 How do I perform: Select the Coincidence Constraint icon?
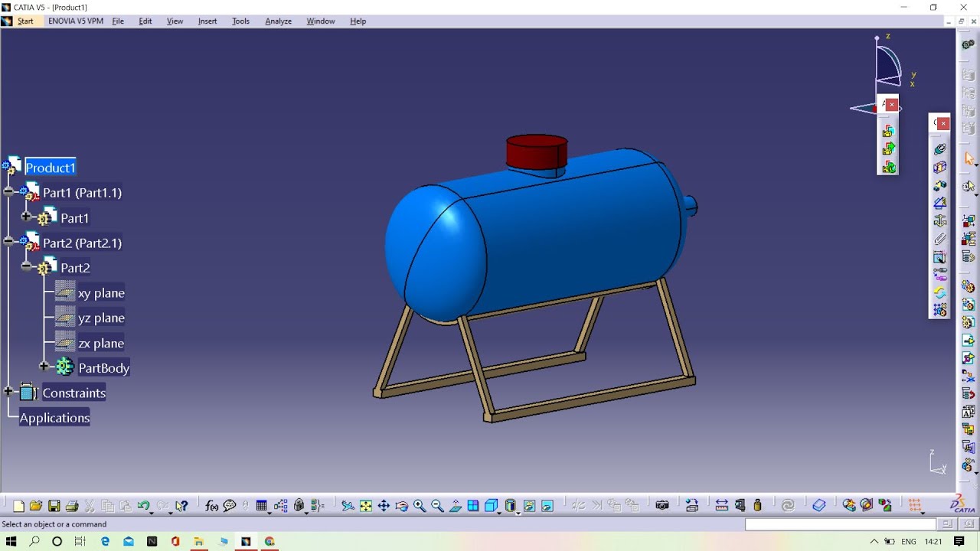tap(940, 149)
